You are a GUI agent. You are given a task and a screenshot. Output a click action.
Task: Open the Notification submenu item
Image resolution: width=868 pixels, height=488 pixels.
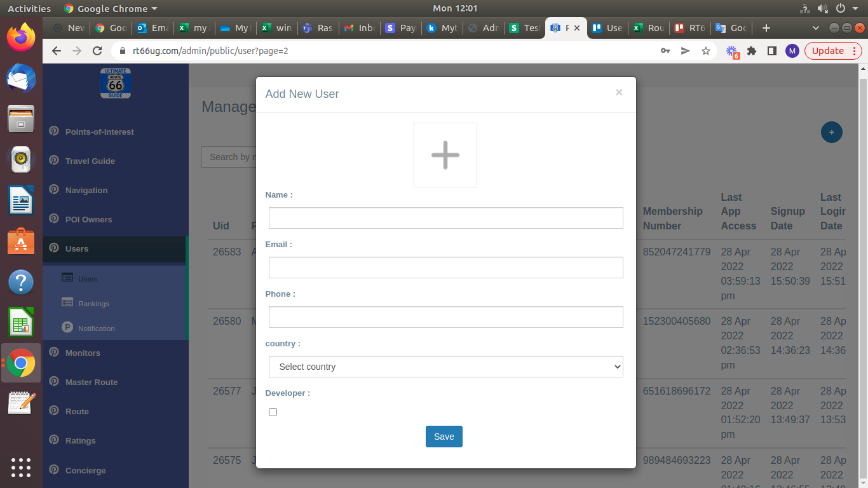click(x=96, y=329)
